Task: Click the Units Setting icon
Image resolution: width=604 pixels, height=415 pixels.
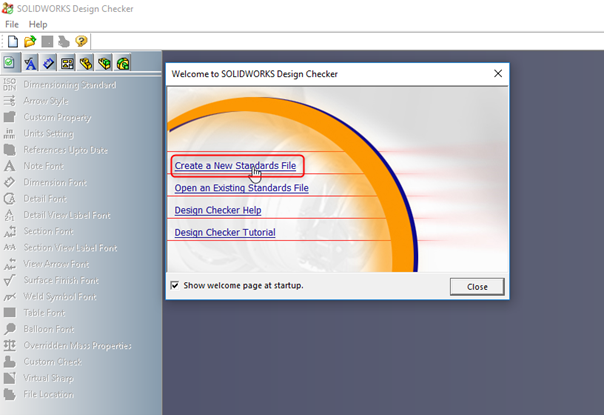Action: [10, 133]
